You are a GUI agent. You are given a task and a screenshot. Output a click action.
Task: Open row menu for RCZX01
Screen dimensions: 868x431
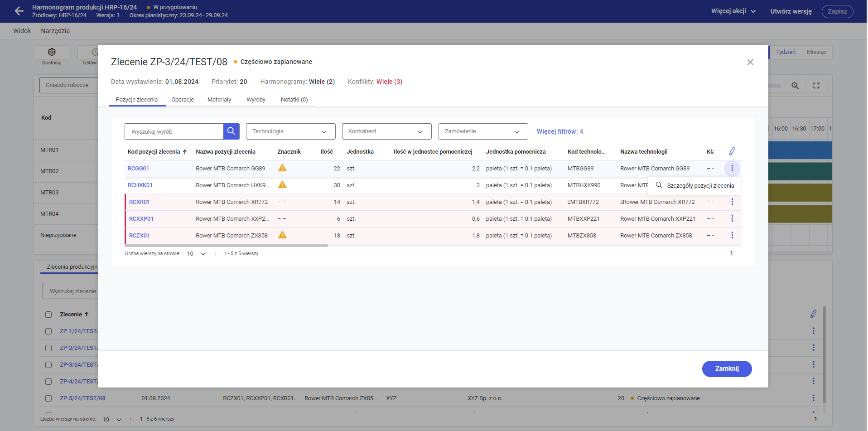tap(732, 235)
